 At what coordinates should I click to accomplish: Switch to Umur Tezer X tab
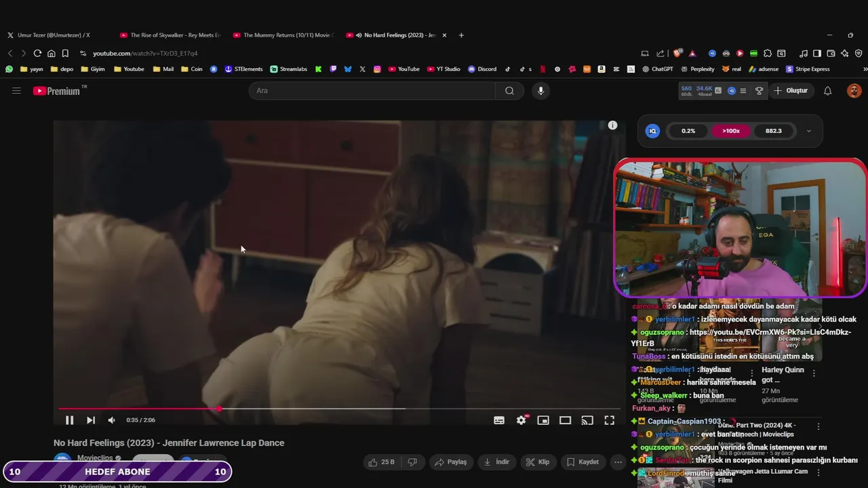[53, 35]
